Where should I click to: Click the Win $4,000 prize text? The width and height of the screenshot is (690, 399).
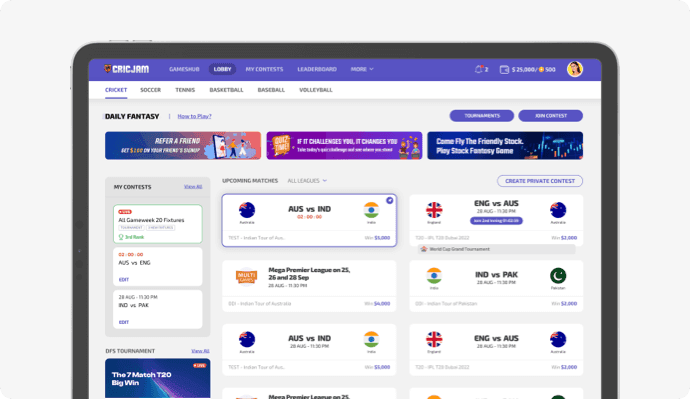[x=377, y=304]
